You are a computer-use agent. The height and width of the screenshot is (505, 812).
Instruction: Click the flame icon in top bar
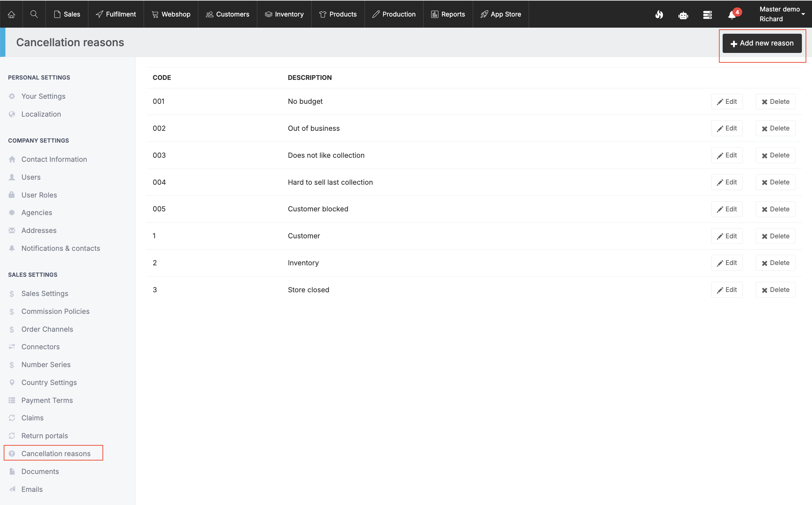tap(659, 14)
